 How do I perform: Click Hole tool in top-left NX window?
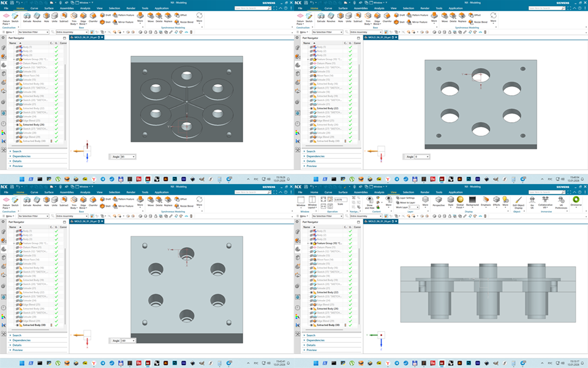pos(47,17)
